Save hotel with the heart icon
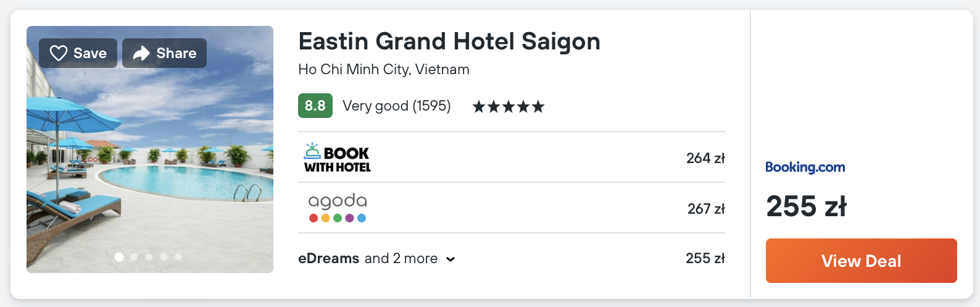This screenshot has height=307, width=980. [78, 53]
